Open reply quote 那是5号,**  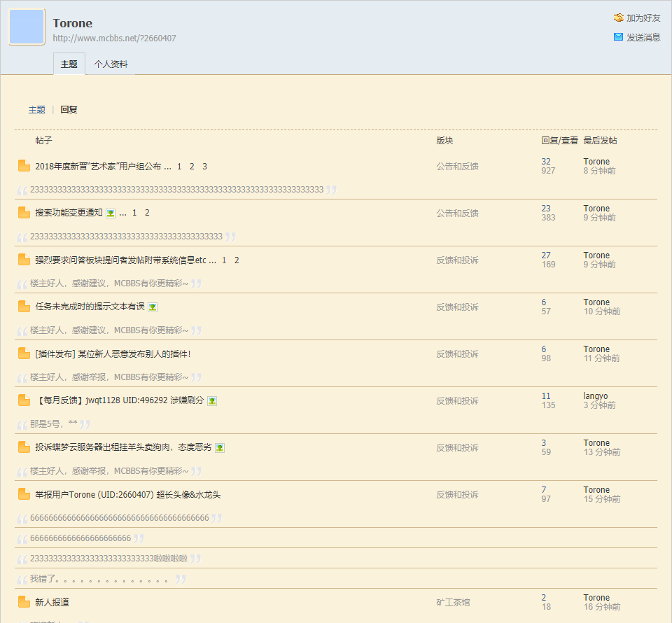(x=54, y=423)
